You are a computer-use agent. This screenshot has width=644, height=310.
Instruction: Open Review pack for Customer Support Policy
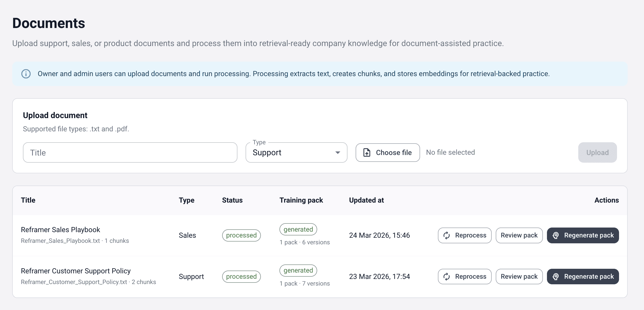click(519, 277)
